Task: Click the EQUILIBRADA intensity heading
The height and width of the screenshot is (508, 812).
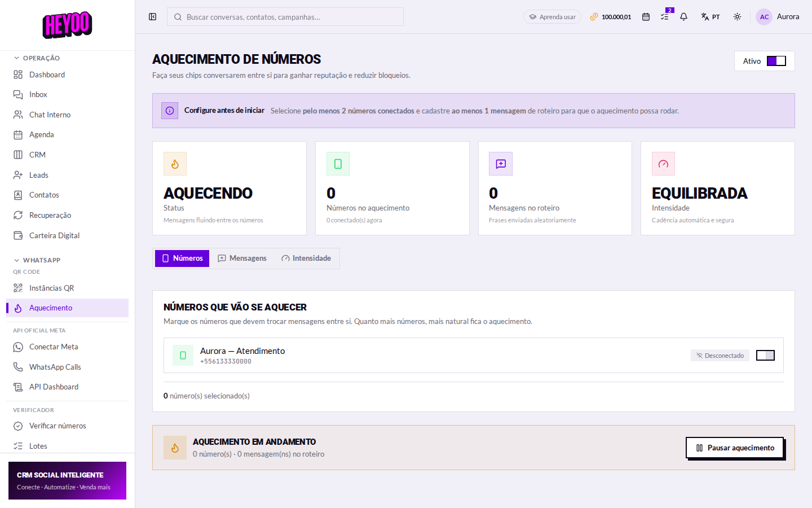Action: point(700,194)
